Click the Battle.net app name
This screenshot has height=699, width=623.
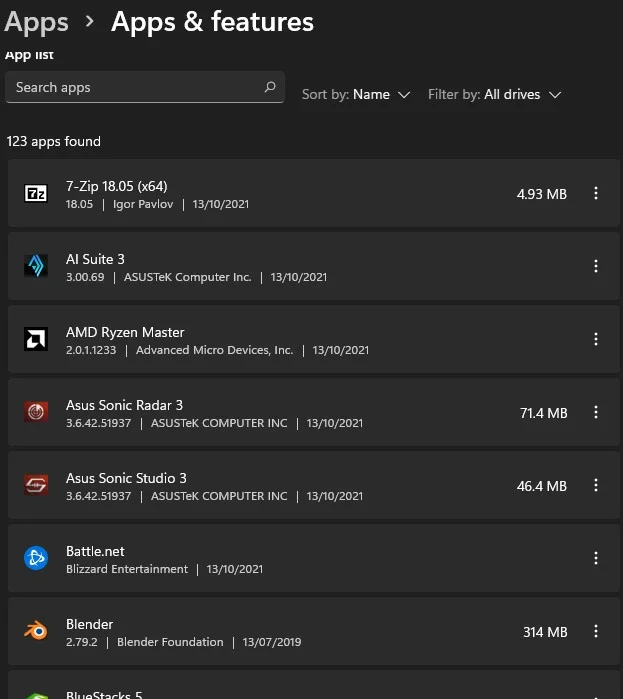tap(95, 551)
